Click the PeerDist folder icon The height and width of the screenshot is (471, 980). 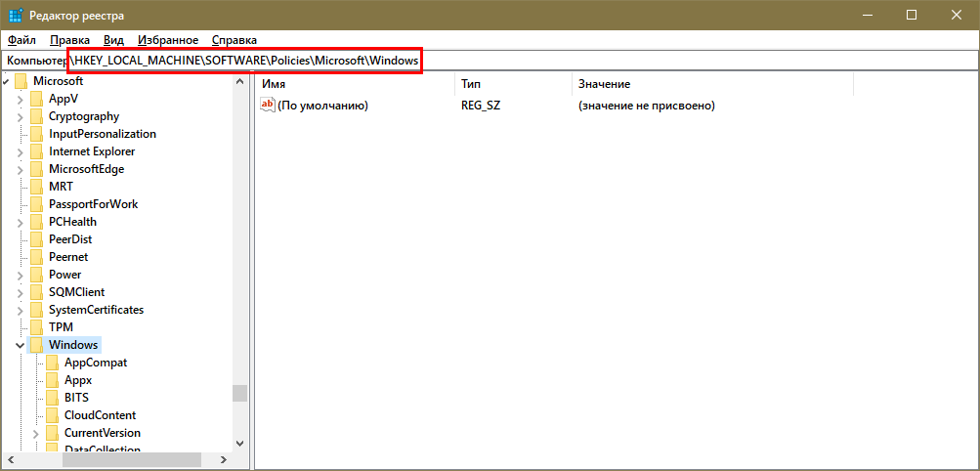(37, 239)
